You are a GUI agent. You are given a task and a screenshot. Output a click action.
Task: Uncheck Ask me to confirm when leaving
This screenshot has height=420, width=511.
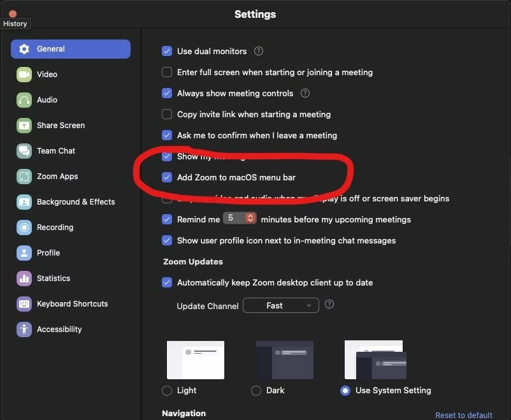point(167,135)
